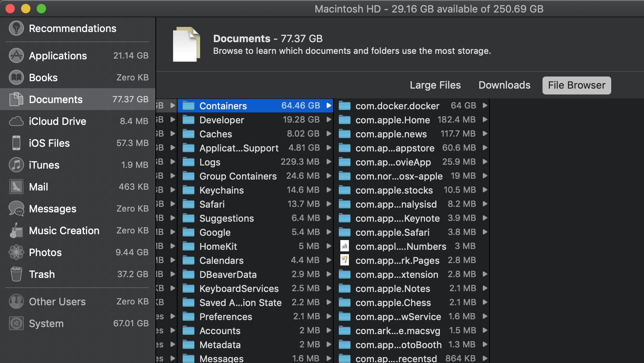
Task: Click the iCloud Drive cloud icon
Action: tap(16, 121)
